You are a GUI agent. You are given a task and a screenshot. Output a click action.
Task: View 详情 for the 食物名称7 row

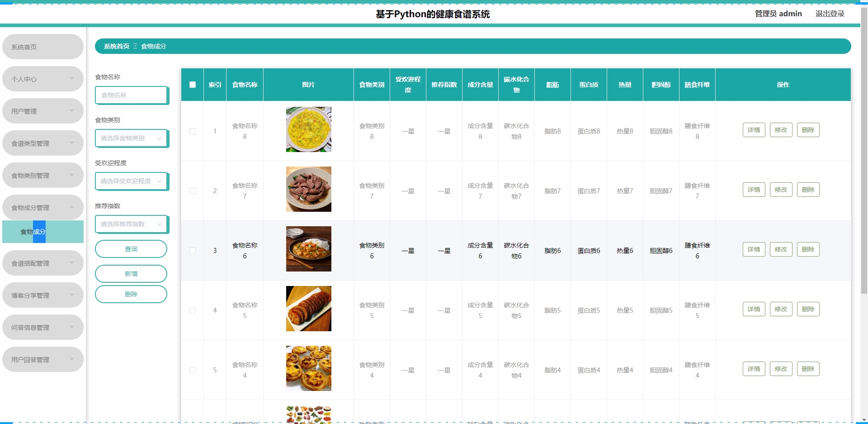(754, 190)
